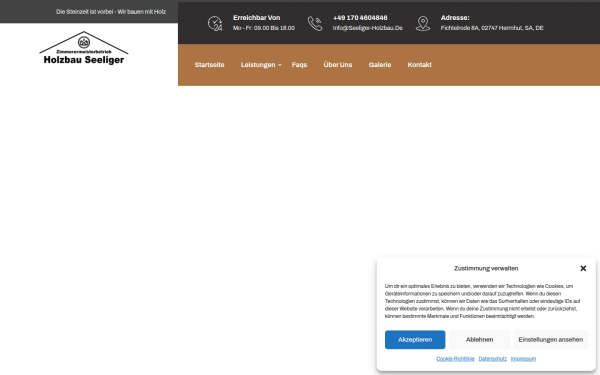Image resolution: width=600 pixels, height=375 pixels.
Task: Open the Über Uns page
Action: tap(338, 65)
